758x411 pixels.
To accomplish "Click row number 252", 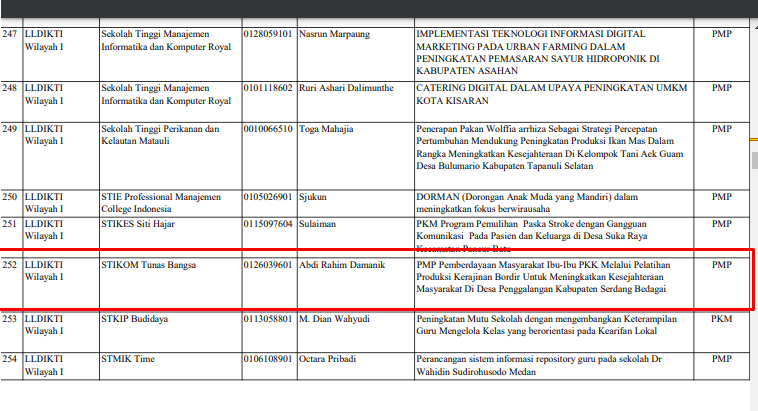I will pos(10,265).
